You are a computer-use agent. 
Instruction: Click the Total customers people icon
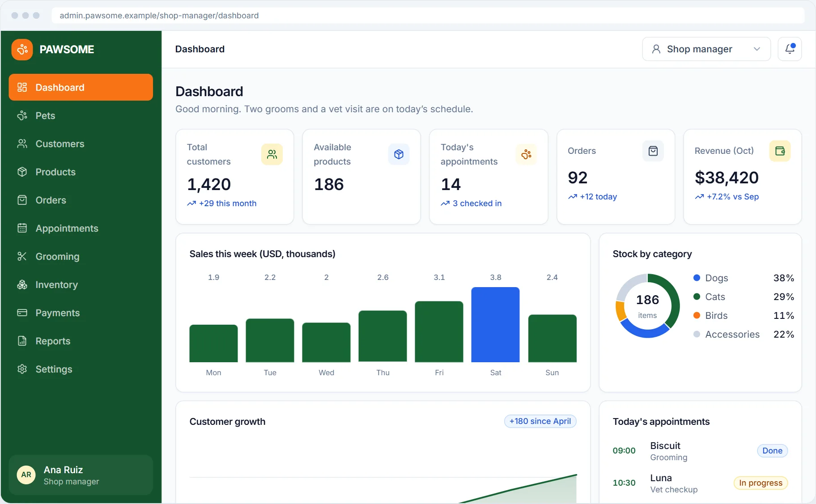pyautogui.click(x=272, y=154)
